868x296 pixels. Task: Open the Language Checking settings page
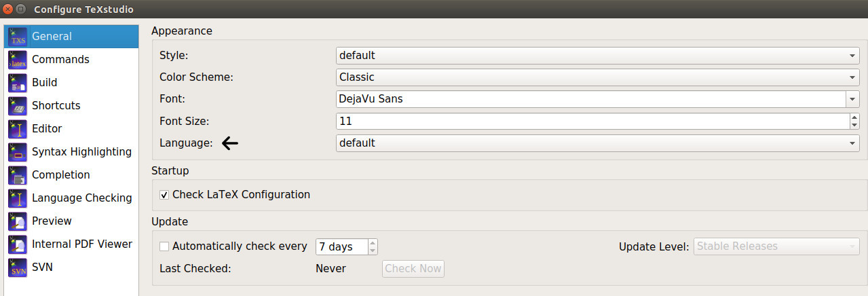(x=81, y=198)
